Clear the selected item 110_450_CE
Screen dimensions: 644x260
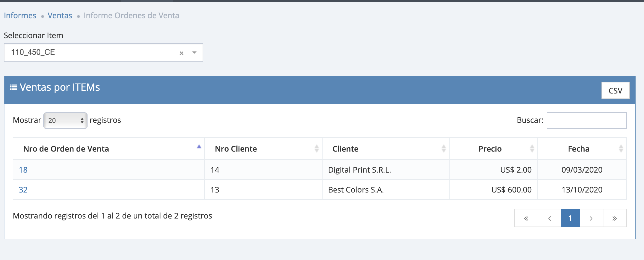coord(181,53)
